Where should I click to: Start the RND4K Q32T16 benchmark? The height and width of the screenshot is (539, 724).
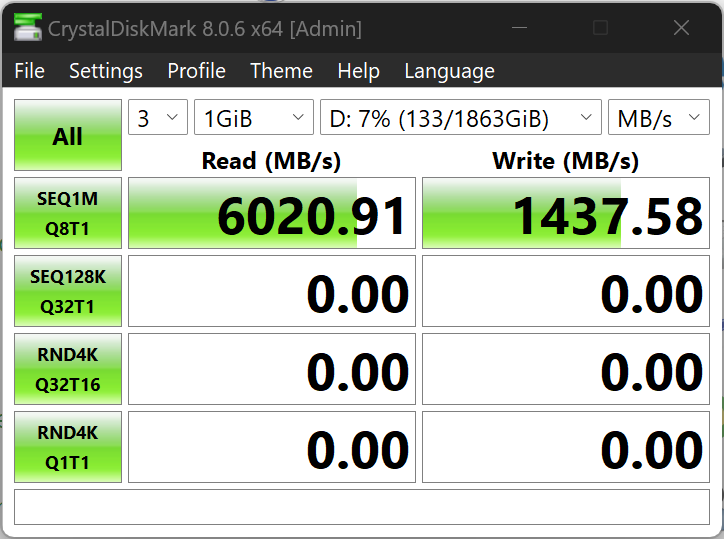coord(68,369)
